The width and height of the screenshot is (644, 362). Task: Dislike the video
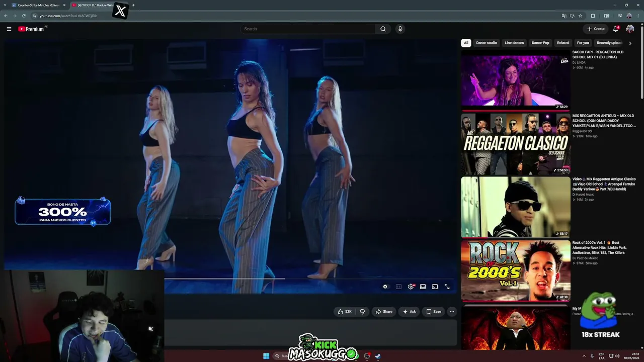click(x=362, y=312)
